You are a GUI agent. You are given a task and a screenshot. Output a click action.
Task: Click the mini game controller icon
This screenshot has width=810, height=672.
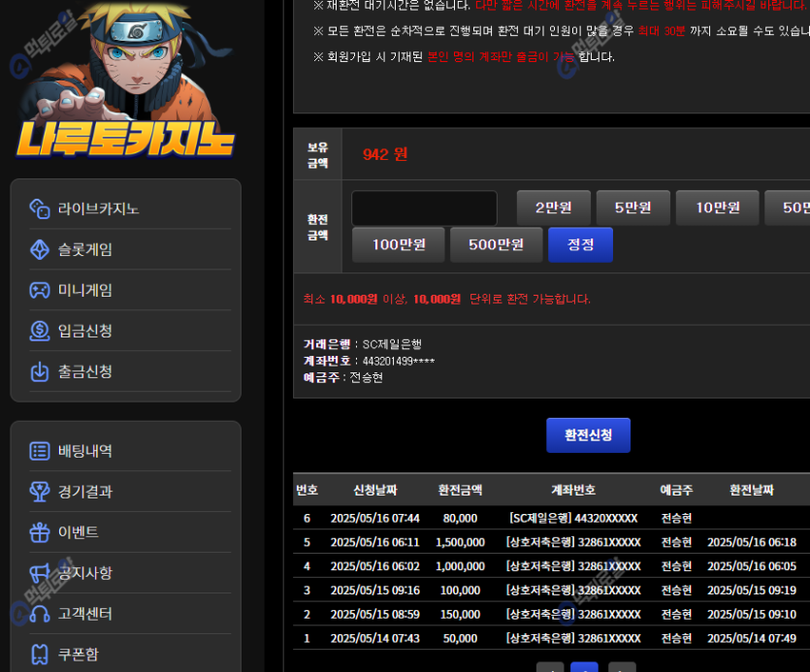coord(40,290)
